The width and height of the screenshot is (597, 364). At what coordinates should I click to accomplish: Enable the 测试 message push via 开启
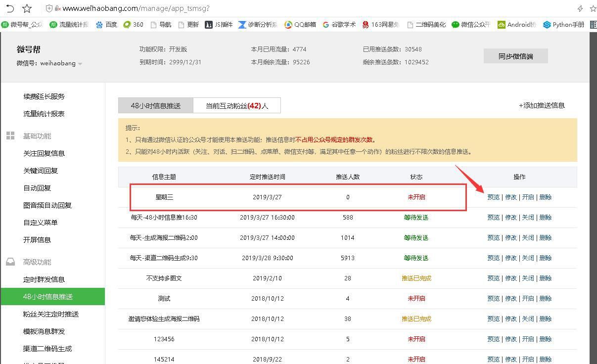click(527, 298)
